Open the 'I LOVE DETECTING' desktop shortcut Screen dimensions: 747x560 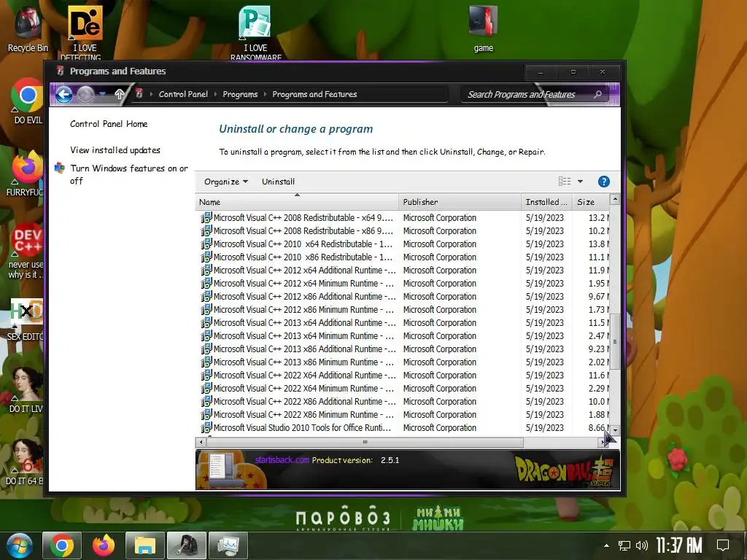tap(85, 32)
